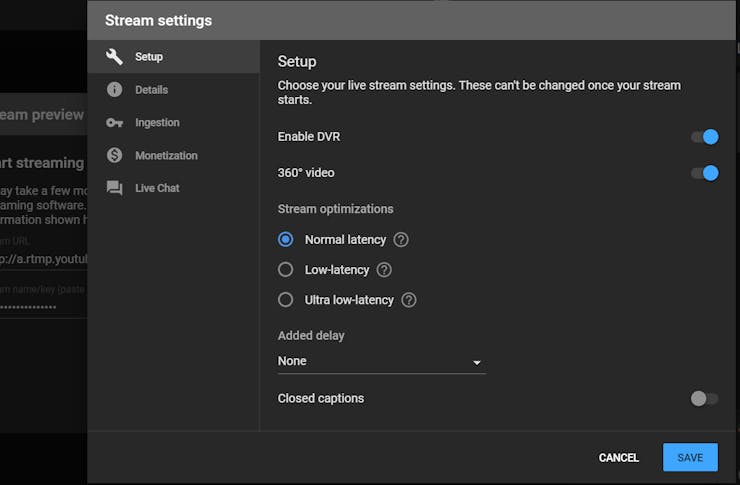The image size is (740, 485).
Task: Turn off the 360° video toggle
Action: [705, 173]
